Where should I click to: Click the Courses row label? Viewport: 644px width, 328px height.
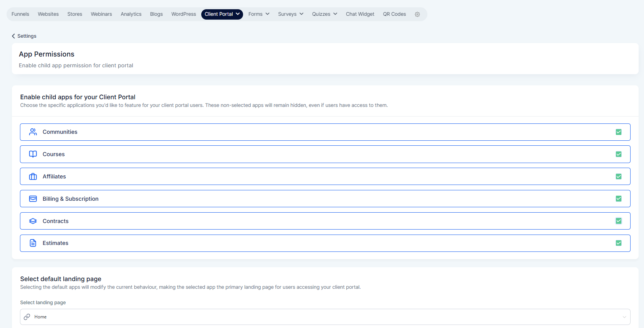pos(54,154)
